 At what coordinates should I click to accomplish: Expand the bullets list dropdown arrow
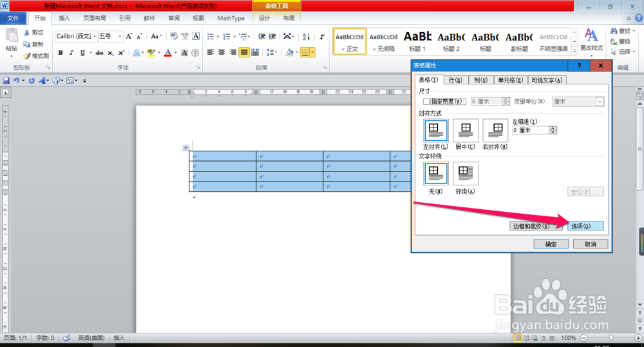pyautogui.click(x=218, y=37)
